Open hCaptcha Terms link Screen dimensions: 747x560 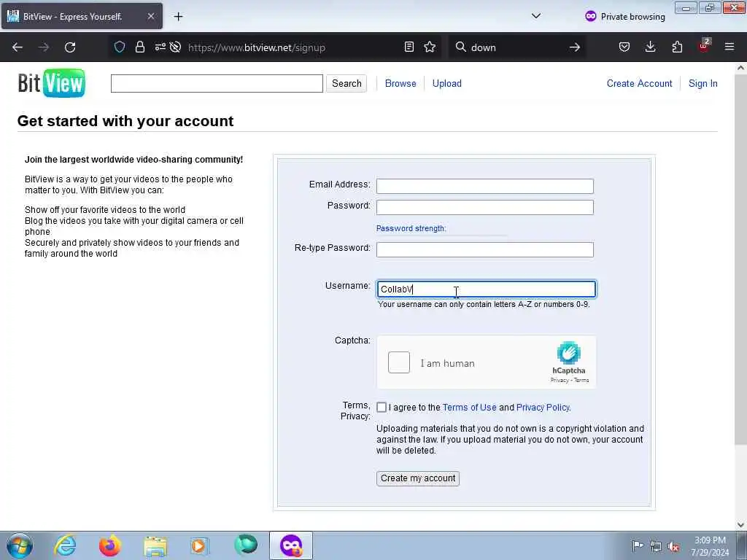pos(581,380)
